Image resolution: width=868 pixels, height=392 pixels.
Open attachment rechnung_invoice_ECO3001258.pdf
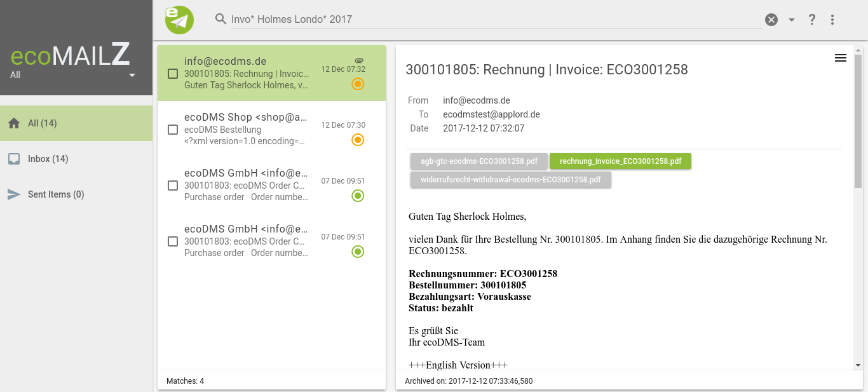click(620, 161)
